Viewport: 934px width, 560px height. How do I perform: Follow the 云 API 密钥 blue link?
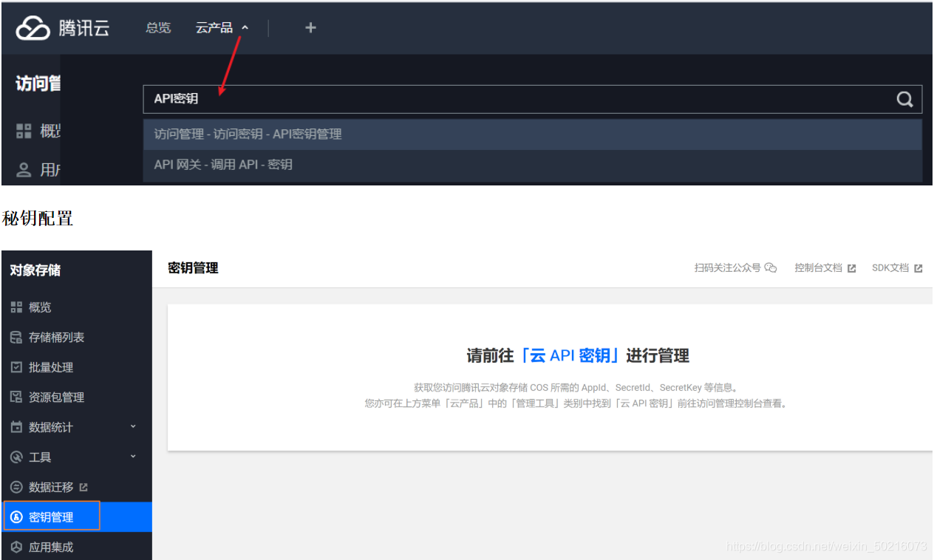(570, 355)
